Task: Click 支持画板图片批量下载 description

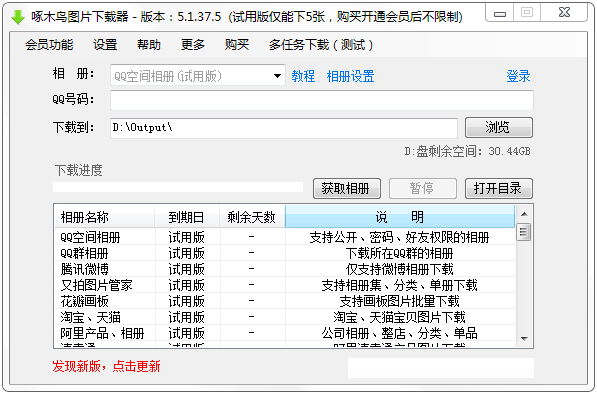Action: click(399, 302)
